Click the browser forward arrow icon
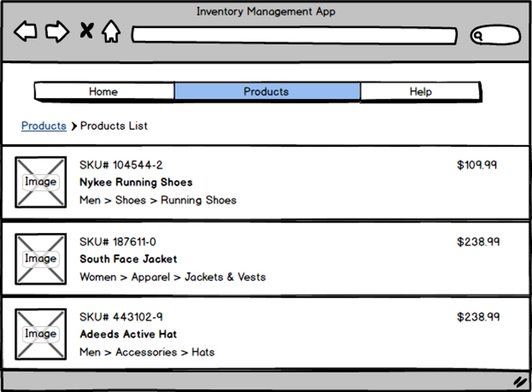Image resolution: width=532 pixels, height=392 pixels. point(57,32)
